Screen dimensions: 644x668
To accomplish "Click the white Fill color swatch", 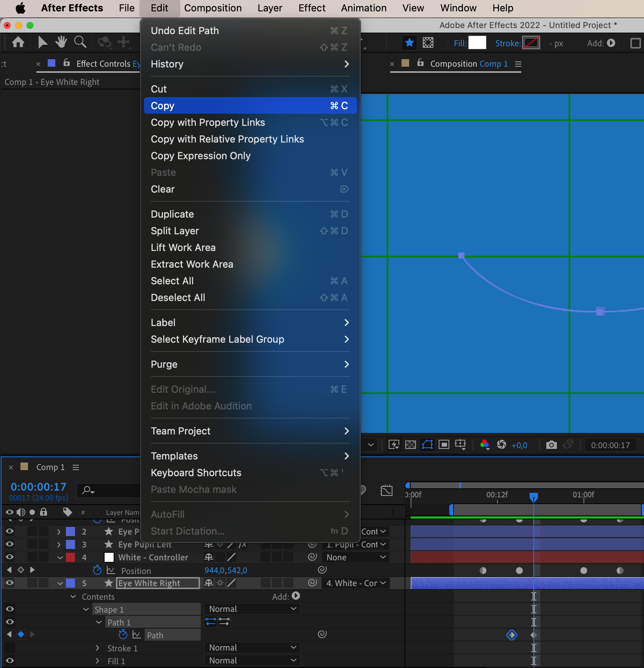I will (477, 42).
